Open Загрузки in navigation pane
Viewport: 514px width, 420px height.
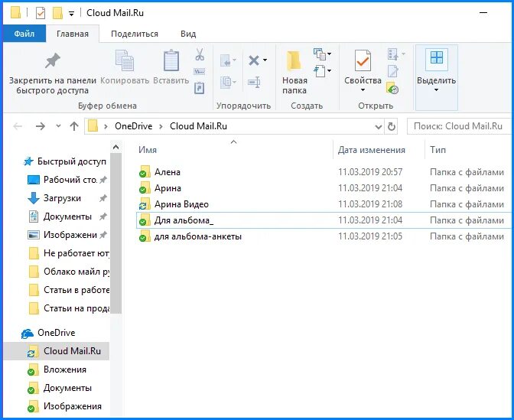(x=62, y=198)
